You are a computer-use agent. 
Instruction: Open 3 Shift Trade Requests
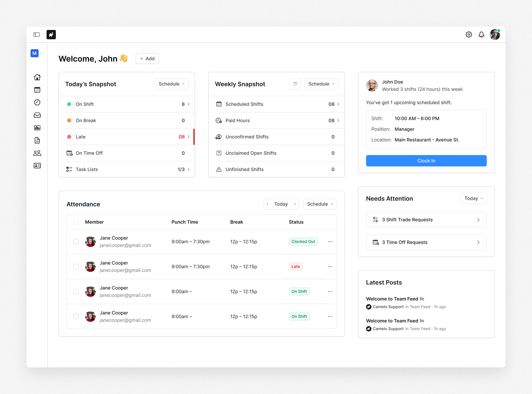[x=426, y=220]
